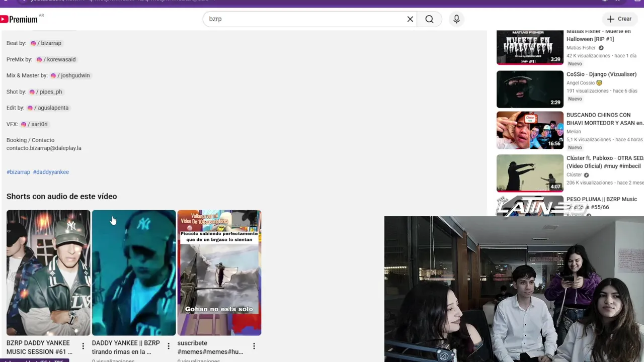This screenshot has width=644, height=362.
Task: Click BZRP DADDY YANKEE MUSIC SESSION #61 title
Action: coord(39,347)
